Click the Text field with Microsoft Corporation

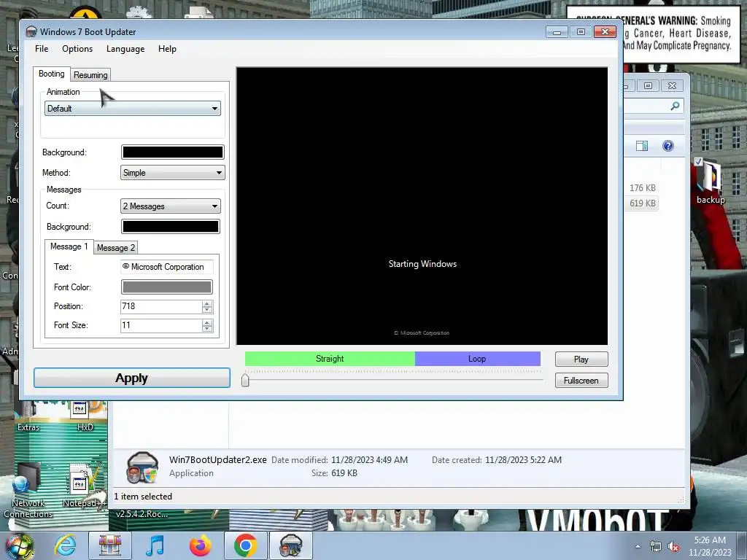167,267
